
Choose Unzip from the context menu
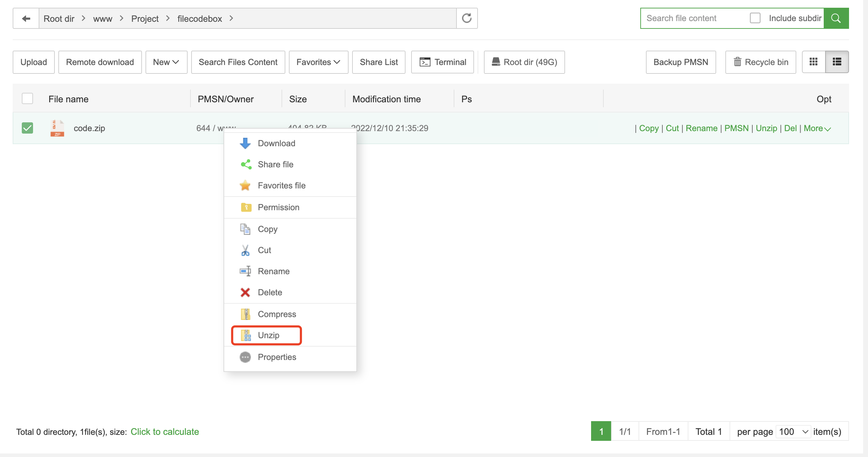tap(268, 335)
